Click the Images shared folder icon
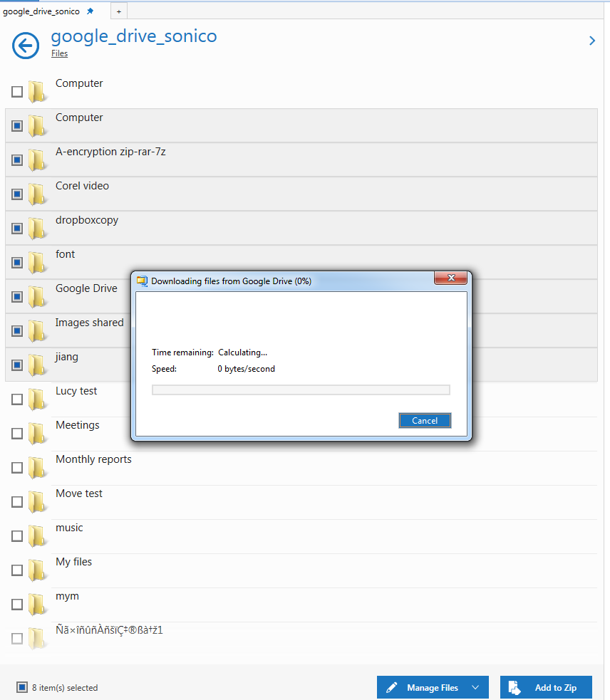 (37, 331)
